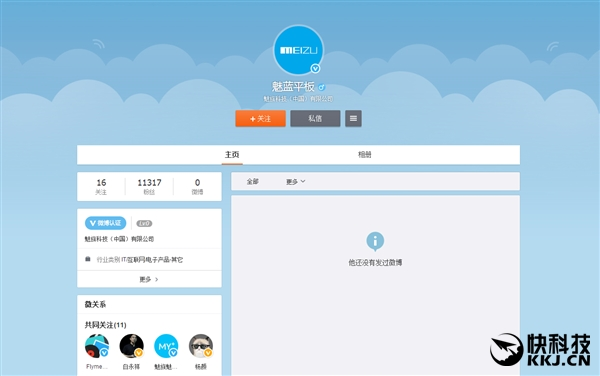This screenshot has width=600, height=376.
Task: Open the 更多 filter dropdown
Action: pyautogui.click(x=295, y=182)
